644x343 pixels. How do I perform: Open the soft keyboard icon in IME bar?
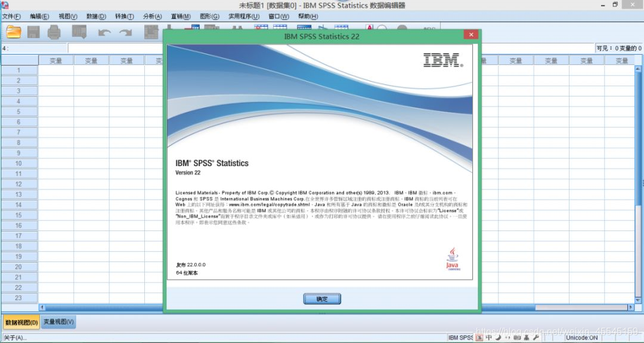click(x=516, y=338)
